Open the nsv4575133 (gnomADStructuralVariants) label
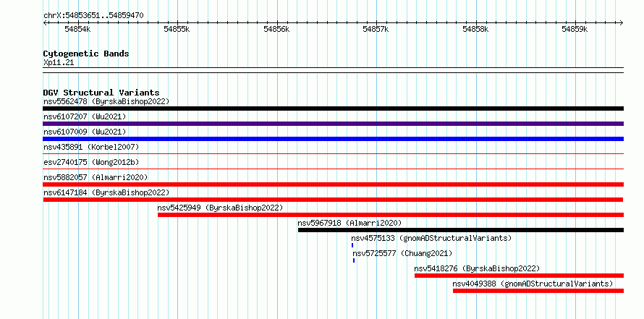The width and height of the screenshot is (644, 319). click(431, 238)
